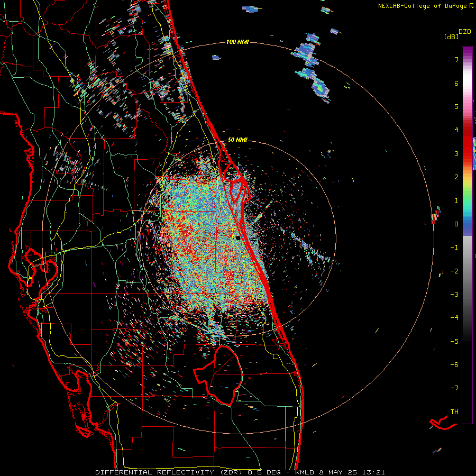Select the 0 value on the dB scale
The image size is (476, 476).
click(x=456, y=224)
